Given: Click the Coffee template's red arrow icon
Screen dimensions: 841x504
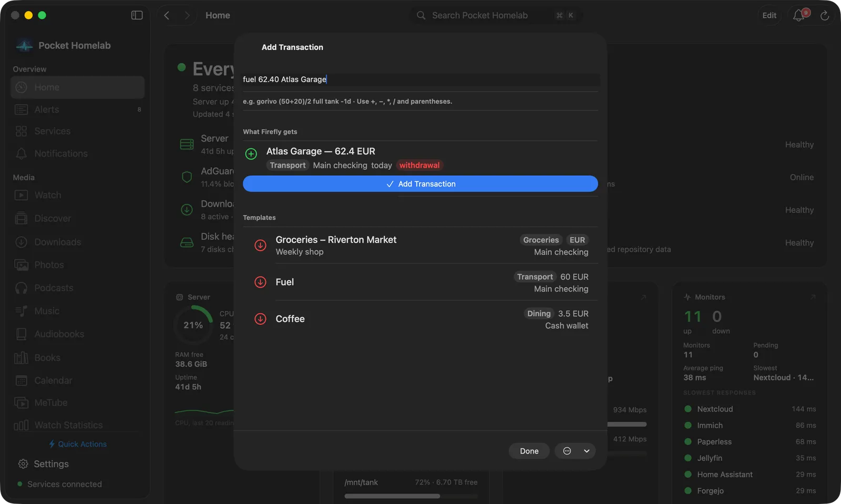Looking at the screenshot, I should 260,319.
